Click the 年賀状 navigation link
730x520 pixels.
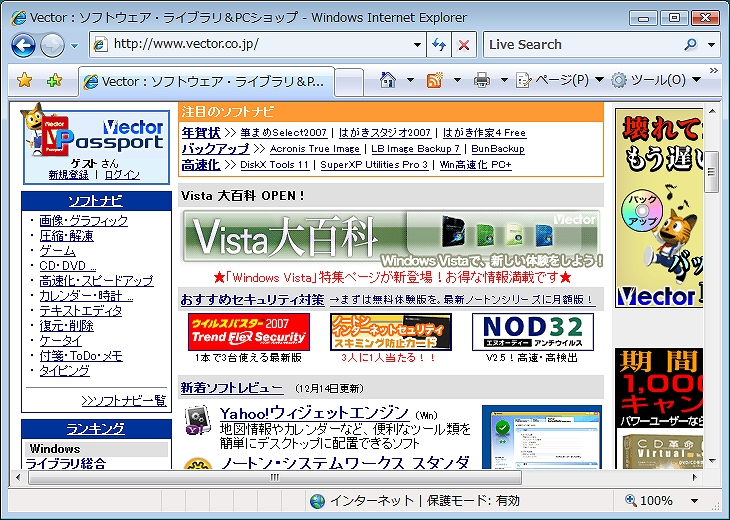[x=201, y=133]
